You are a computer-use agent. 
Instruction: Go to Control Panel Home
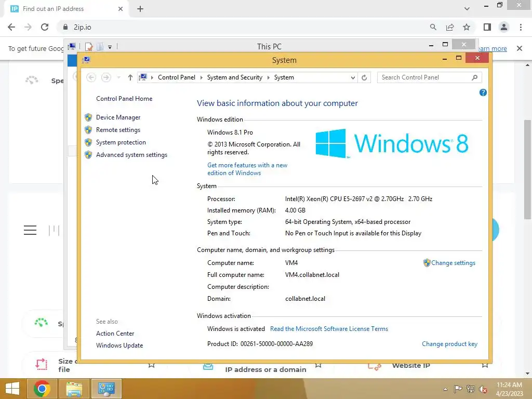(x=124, y=99)
